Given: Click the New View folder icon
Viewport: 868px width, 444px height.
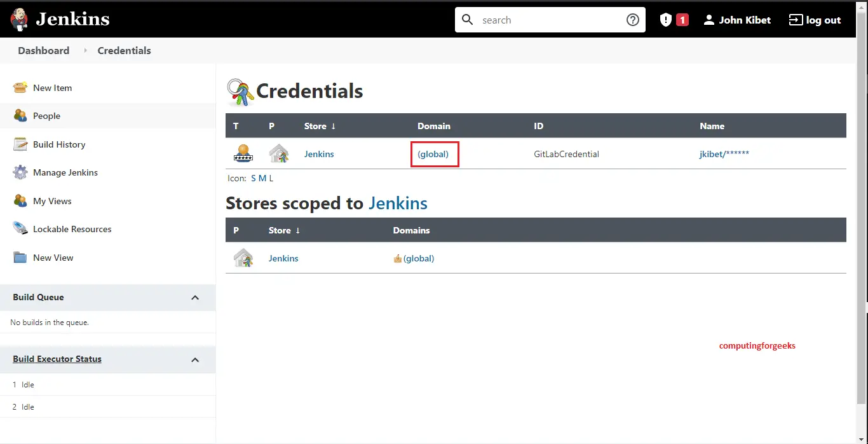Looking at the screenshot, I should [x=20, y=258].
